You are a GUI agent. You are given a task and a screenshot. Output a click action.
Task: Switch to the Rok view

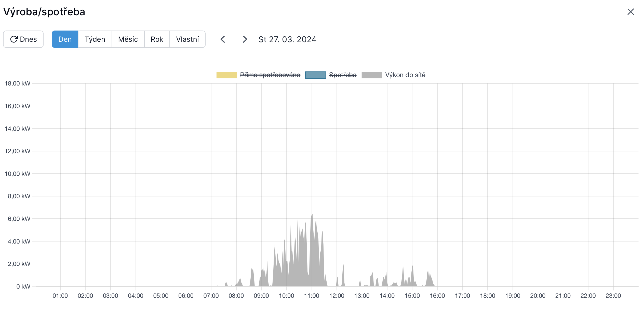(x=157, y=39)
